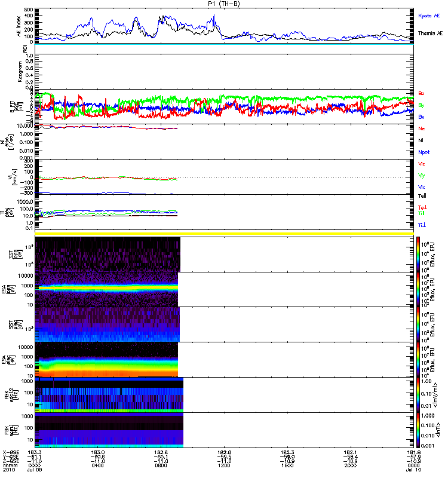Click the hhmm row label
This screenshot has width=448, height=478.
(10, 465)
